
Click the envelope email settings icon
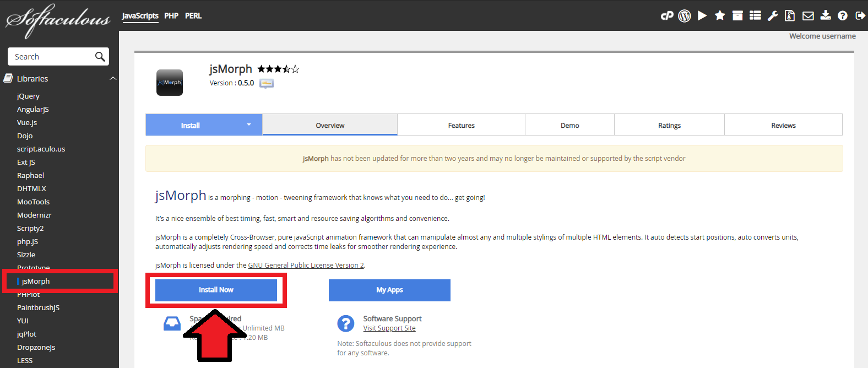[x=808, y=15]
